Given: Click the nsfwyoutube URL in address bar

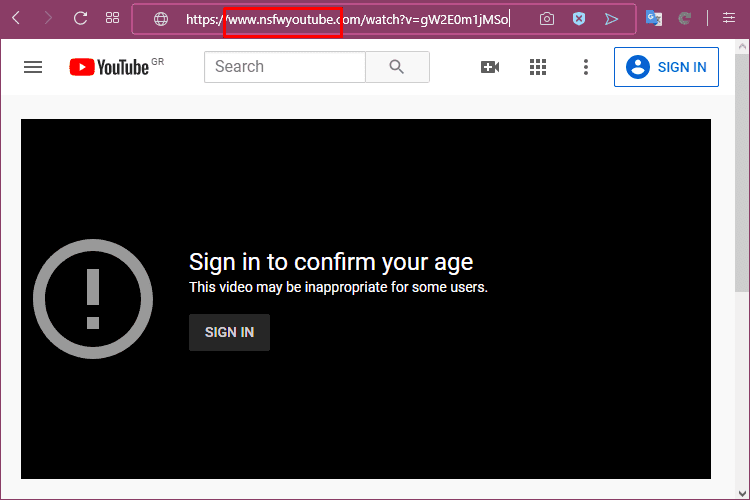Looking at the screenshot, I should 347,19.
